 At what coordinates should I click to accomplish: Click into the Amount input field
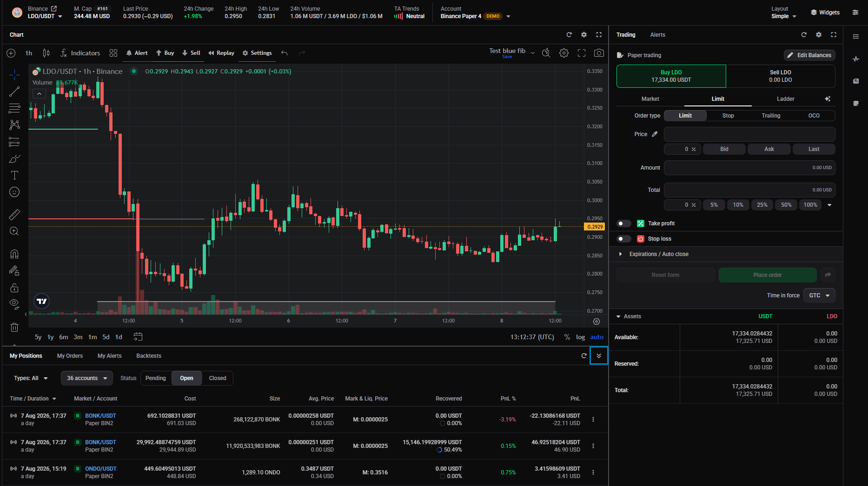pyautogui.click(x=749, y=168)
